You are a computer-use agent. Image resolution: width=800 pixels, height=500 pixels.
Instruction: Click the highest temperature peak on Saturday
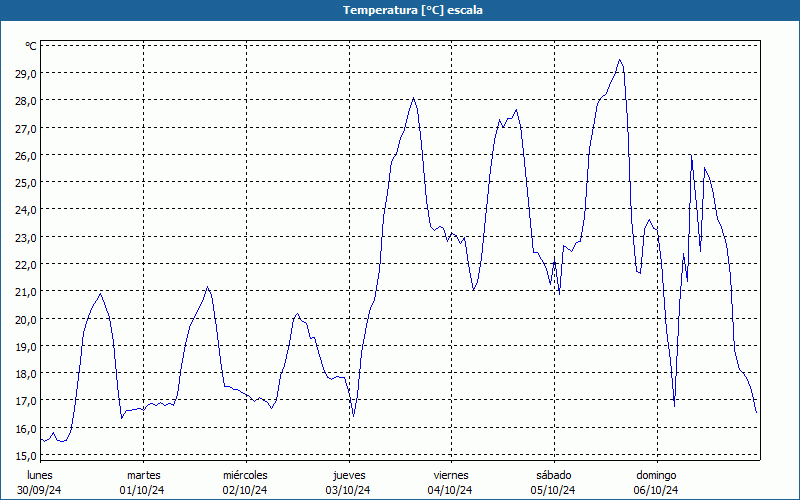point(619,60)
